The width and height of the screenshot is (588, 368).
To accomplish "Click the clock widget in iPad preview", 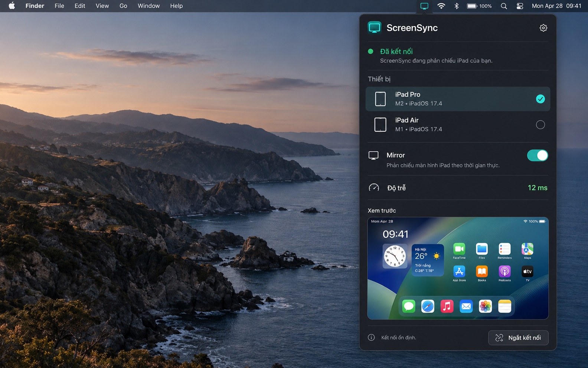I will click(x=395, y=256).
